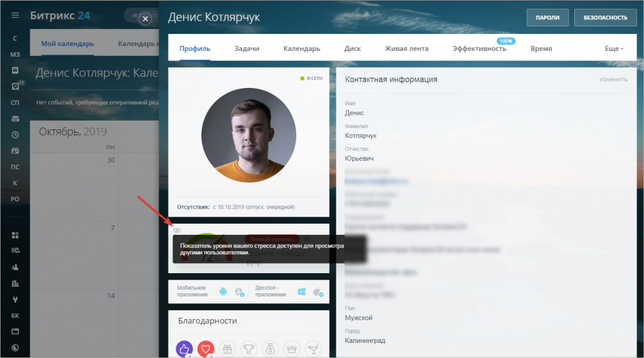Viewport: 644px width, 358px height.
Task: Click the red heart gratitude badge
Action: [206, 349]
